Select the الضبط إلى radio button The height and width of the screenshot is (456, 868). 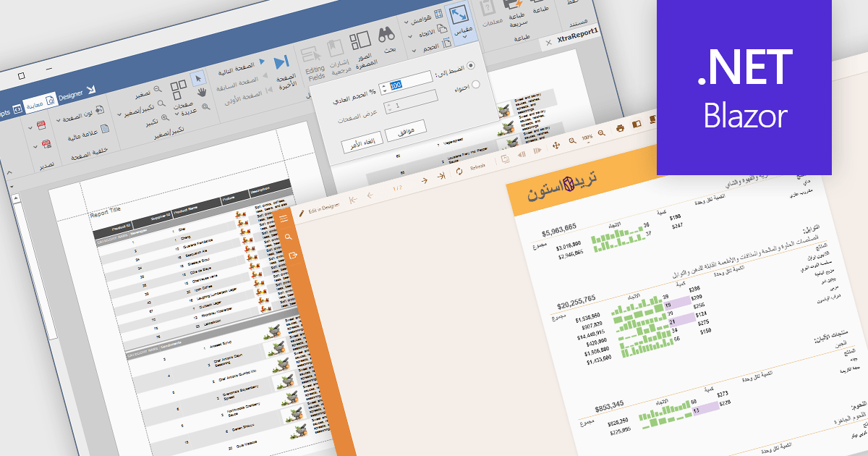tap(471, 65)
